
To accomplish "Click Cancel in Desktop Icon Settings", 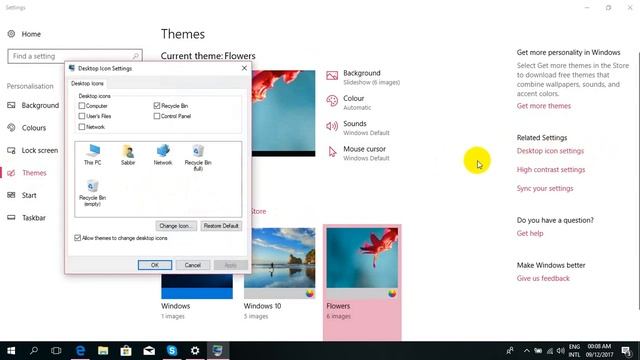I will coord(193,265).
